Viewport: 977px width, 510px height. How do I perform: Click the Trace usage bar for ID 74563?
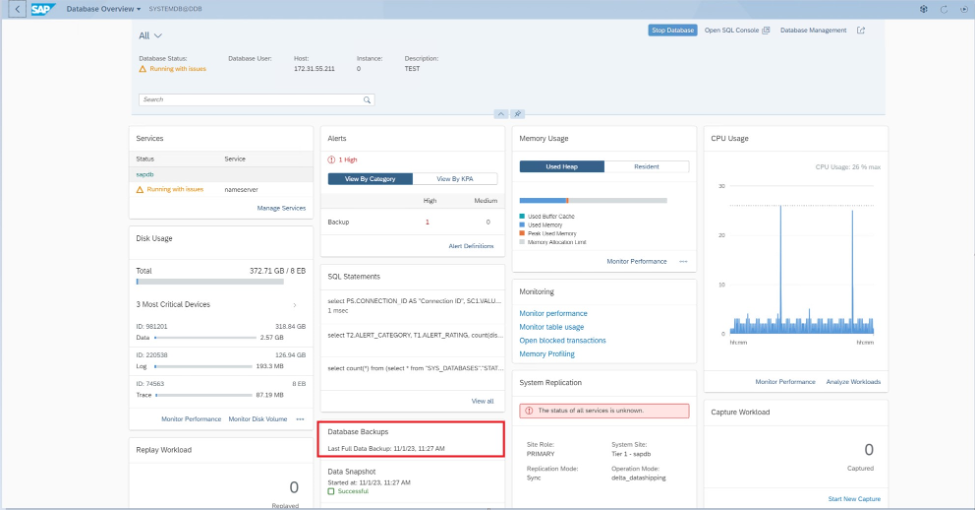(204, 395)
